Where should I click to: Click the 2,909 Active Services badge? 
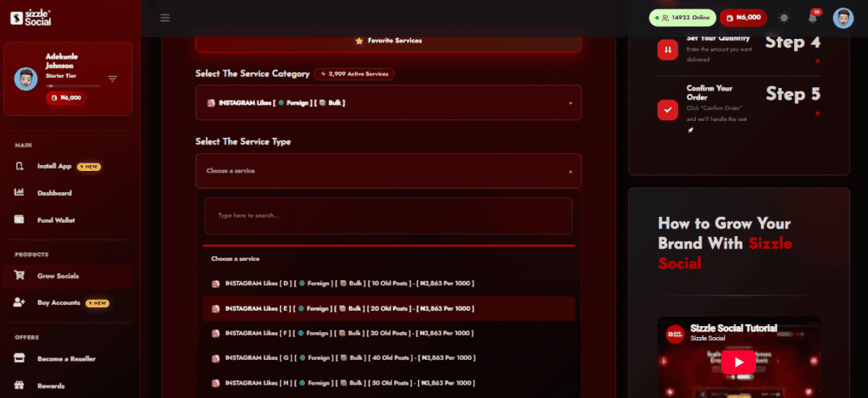[354, 74]
